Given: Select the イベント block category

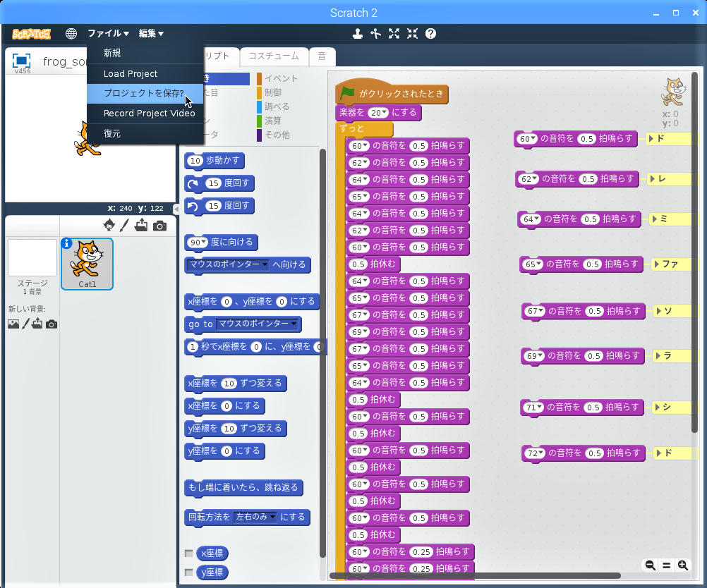Looking at the screenshot, I should (x=278, y=78).
